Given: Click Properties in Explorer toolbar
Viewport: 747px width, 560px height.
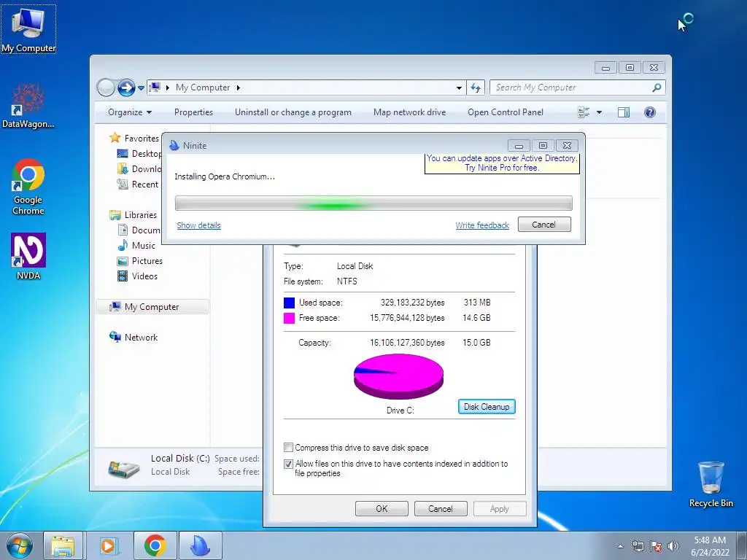Looking at the screenshot, I should click(193, 112).
